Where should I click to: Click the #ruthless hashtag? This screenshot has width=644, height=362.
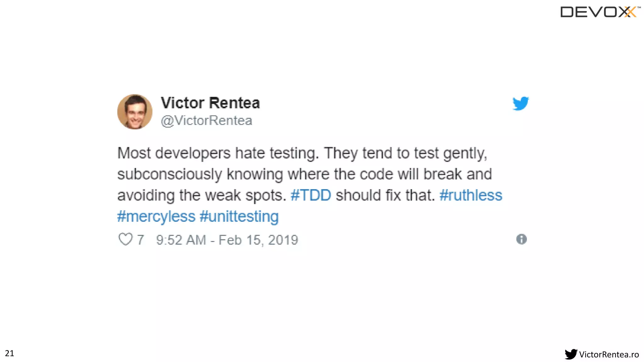click(x=471, y=195)
